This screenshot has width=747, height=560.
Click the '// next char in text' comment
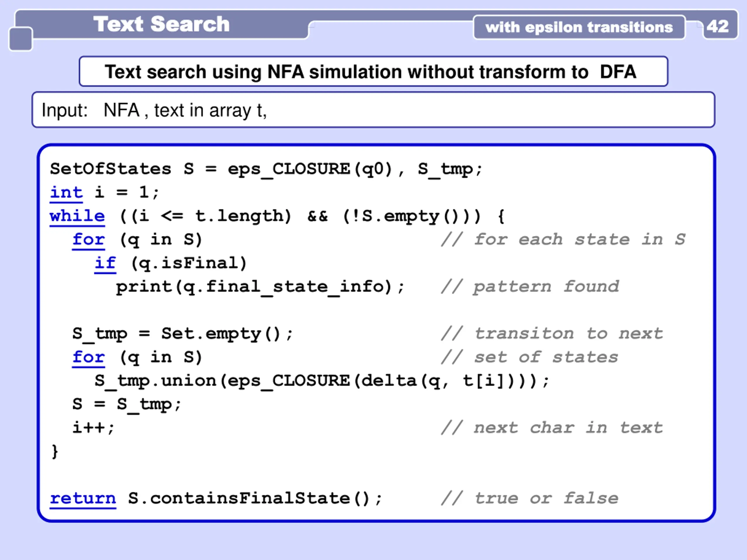(552, 428)
